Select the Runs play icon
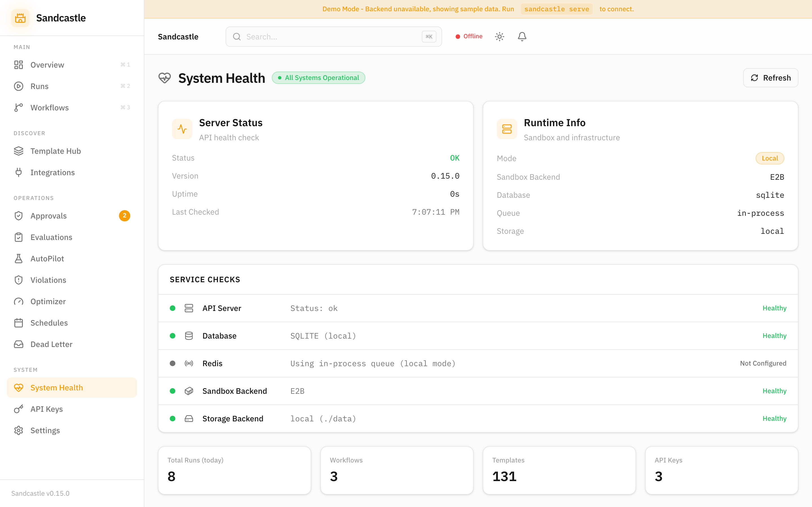The image size is (812, 507). [x=18, y=86]
